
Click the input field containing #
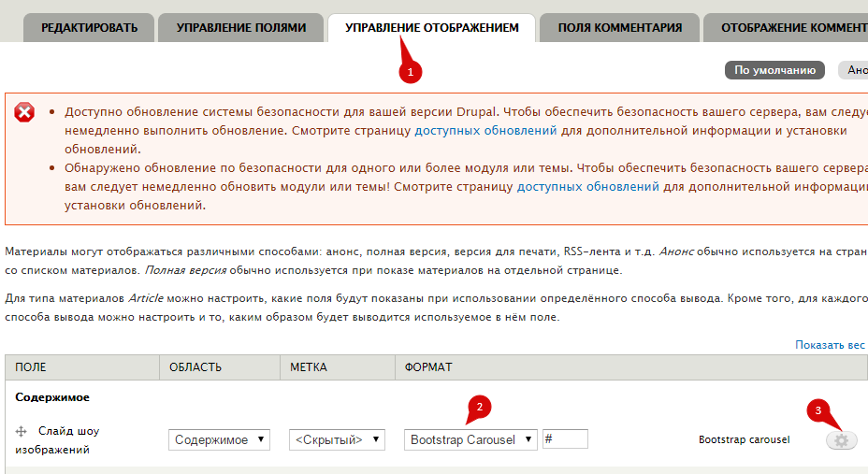[564, 439]
